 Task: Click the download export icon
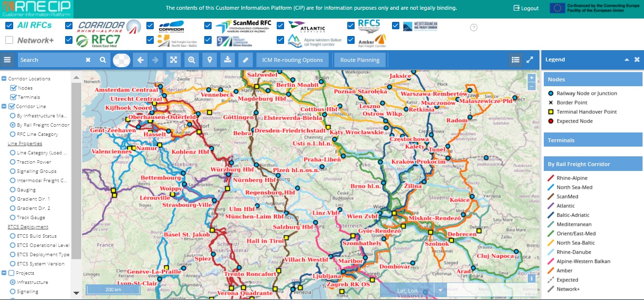coord(228,60)
